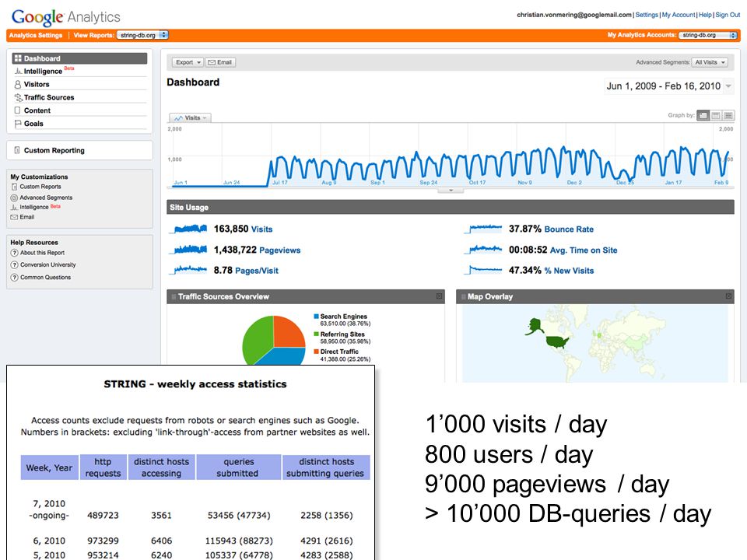Click question icon beside Common Questions
747x560 pixels.
point(14,277)
